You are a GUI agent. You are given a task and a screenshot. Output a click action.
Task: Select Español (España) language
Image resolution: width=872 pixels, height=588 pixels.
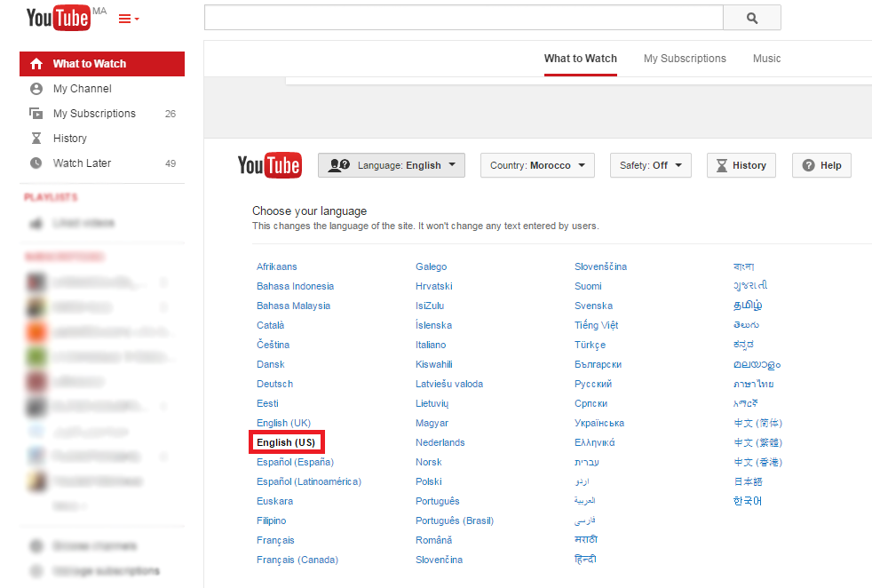(x=296, y=462)
